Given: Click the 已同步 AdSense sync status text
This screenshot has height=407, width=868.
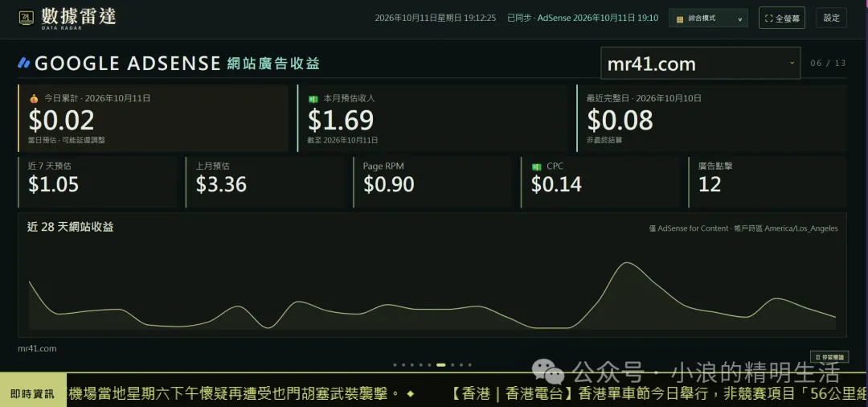Looking at the screenshot, I should 583,18.
